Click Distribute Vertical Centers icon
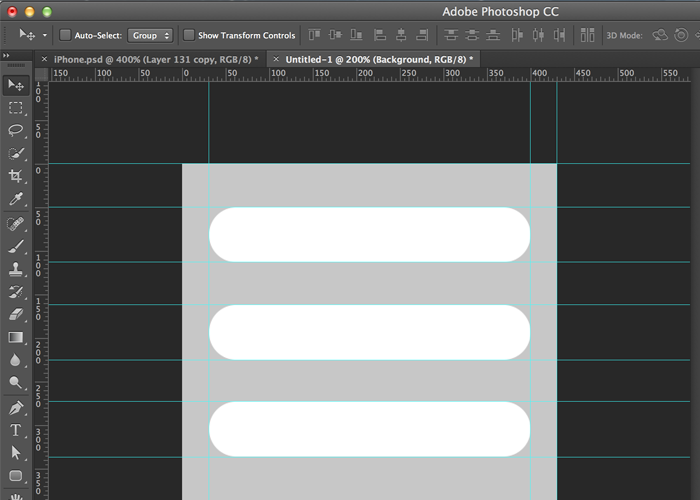The width and height of the screenshot is (700, 500). click(472, 35)
